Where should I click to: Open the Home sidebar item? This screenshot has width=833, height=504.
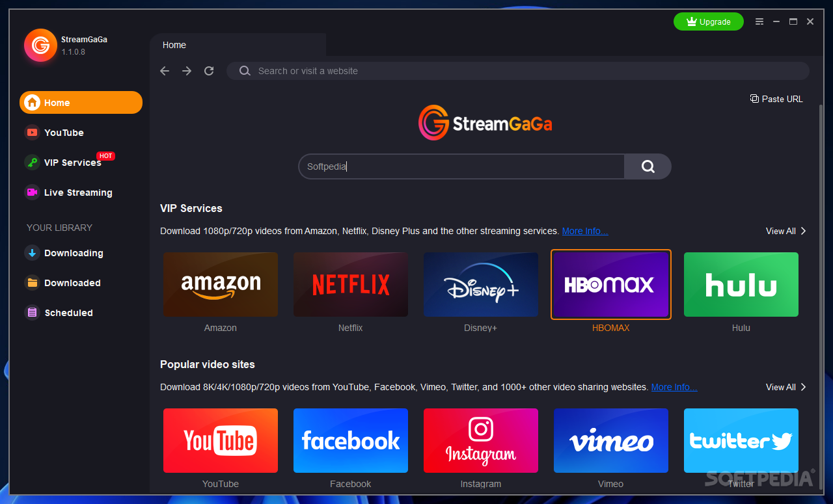coord(81,103)
